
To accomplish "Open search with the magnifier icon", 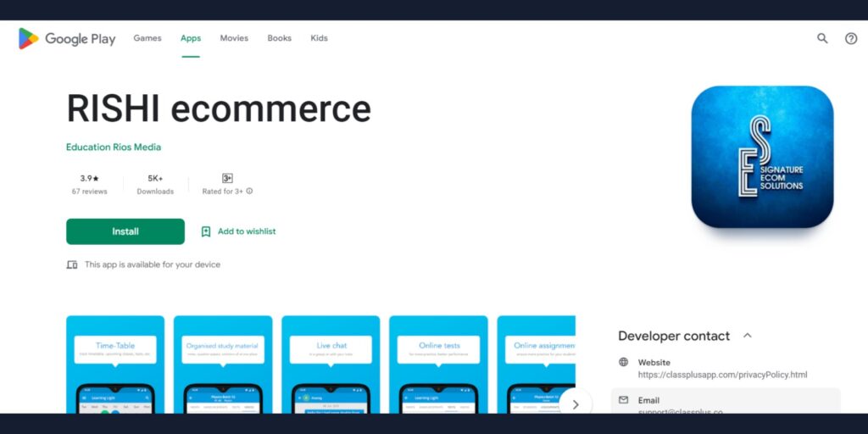I will click(x=822, y=38).
